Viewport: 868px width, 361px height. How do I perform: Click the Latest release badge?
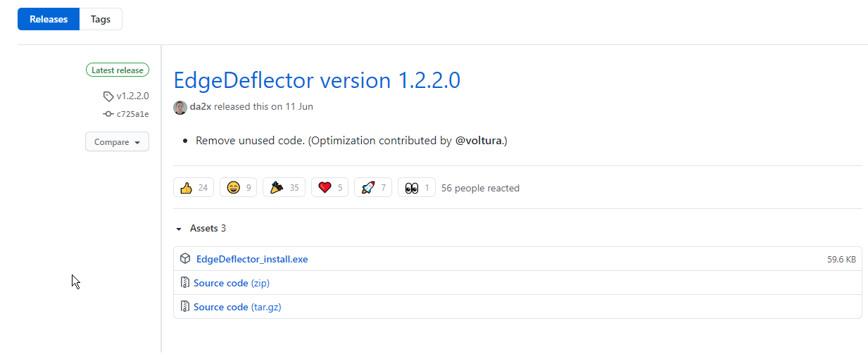tap(118, 70)
